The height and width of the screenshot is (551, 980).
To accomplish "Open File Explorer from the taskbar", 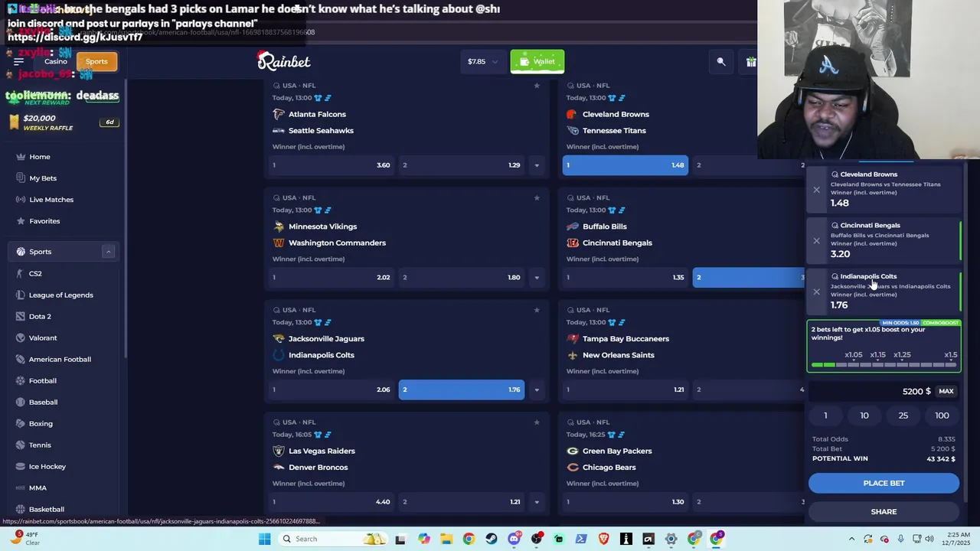I will (446, 539).
